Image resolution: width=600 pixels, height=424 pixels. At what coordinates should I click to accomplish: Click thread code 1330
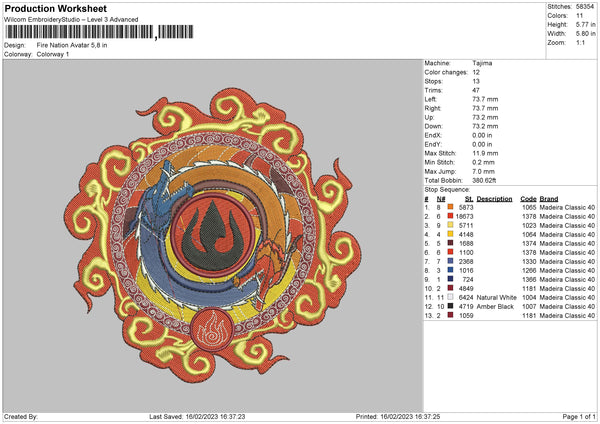[x=529, y=261]
